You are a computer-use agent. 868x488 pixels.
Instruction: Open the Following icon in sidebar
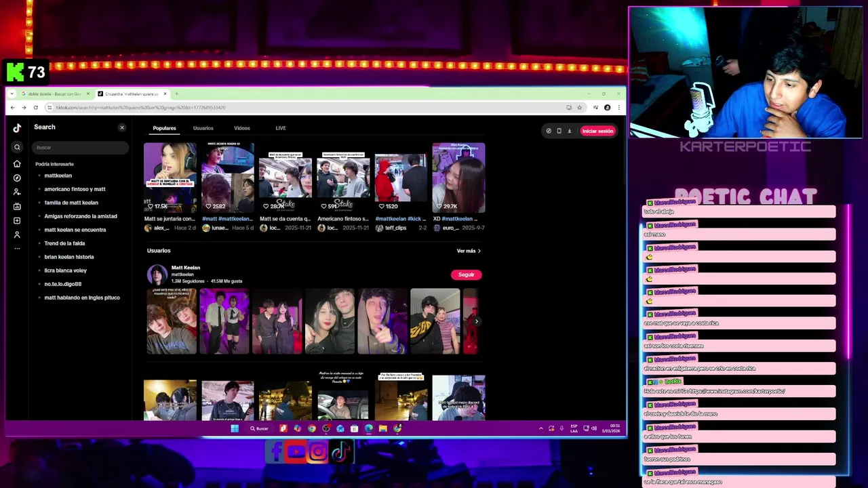pyautogui.click(x=17, y=192)
